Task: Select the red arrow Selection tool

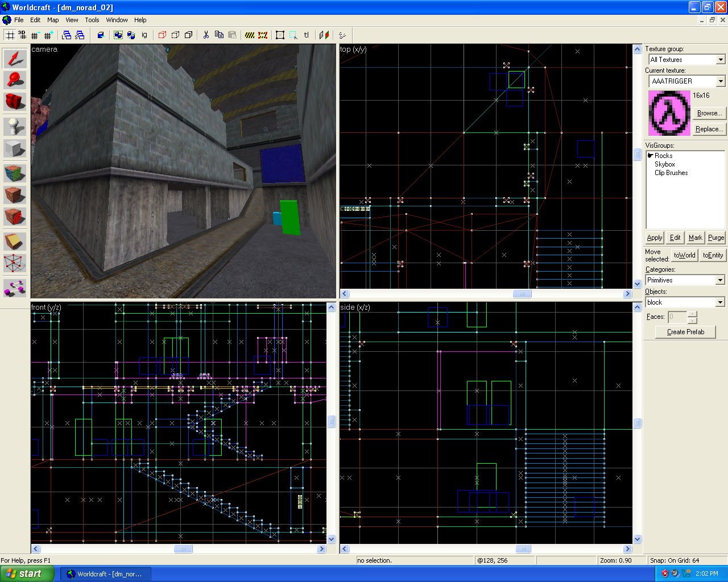Action: pyautogui.click(x=15, y=59)
